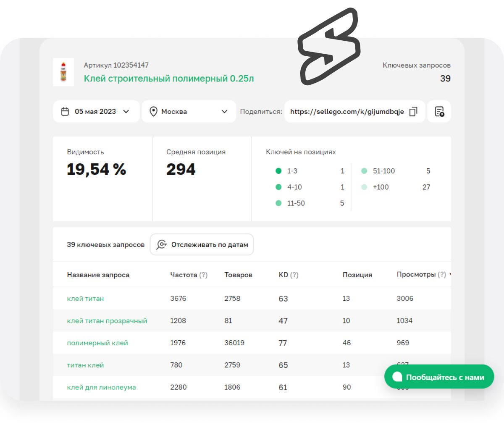Open the клей титан прозрачный query
Image resolution: width=504 pixels, height=441 pixels.
(107, 321)
